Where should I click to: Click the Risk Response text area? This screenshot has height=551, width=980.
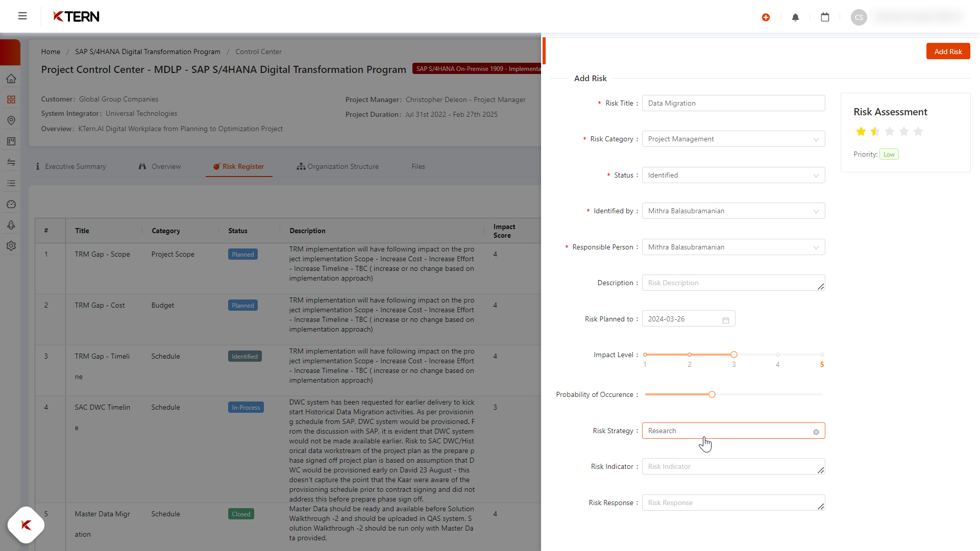click(733, 503)
